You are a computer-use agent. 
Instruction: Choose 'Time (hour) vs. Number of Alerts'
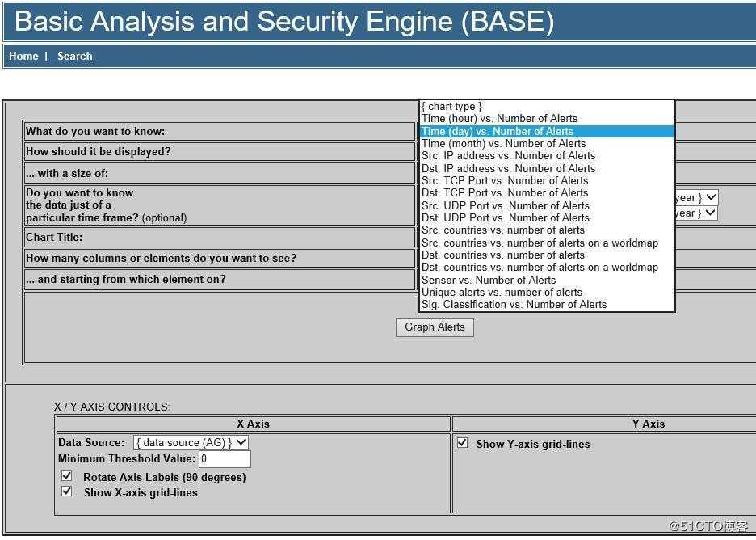547,119
